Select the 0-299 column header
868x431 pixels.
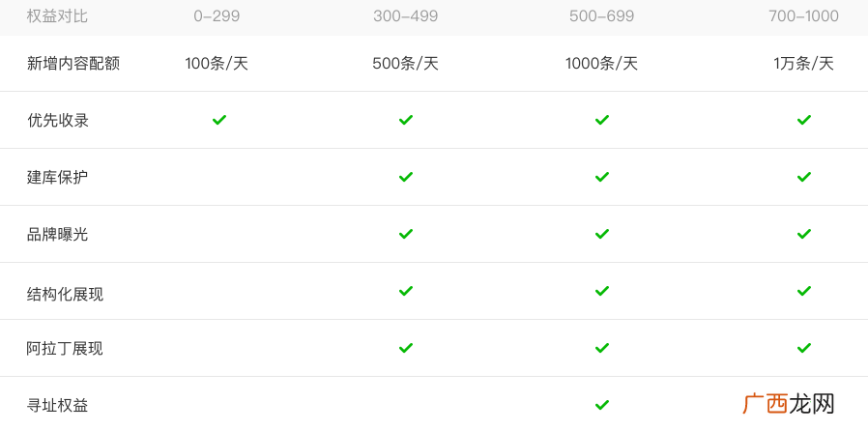pyautogui.click(x=217, y=16)
